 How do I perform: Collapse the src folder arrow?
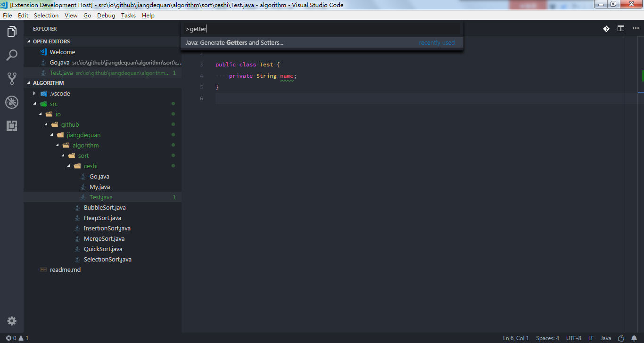click(x=34, y=104)
